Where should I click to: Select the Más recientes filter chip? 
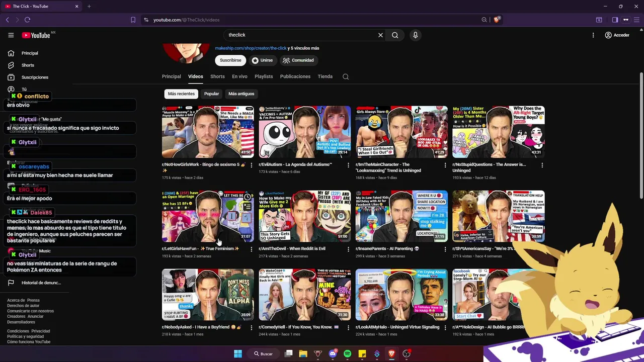click(x=181, y=94)
